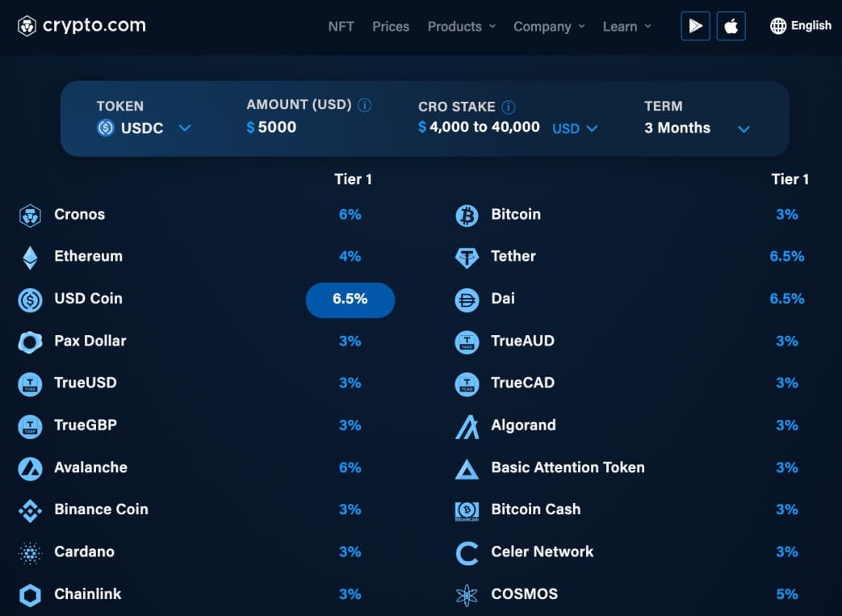Click the Dai 6.5% rate
Image resolution: width=842 pixels, height=616 pixels.
click(x=786, y=299)
